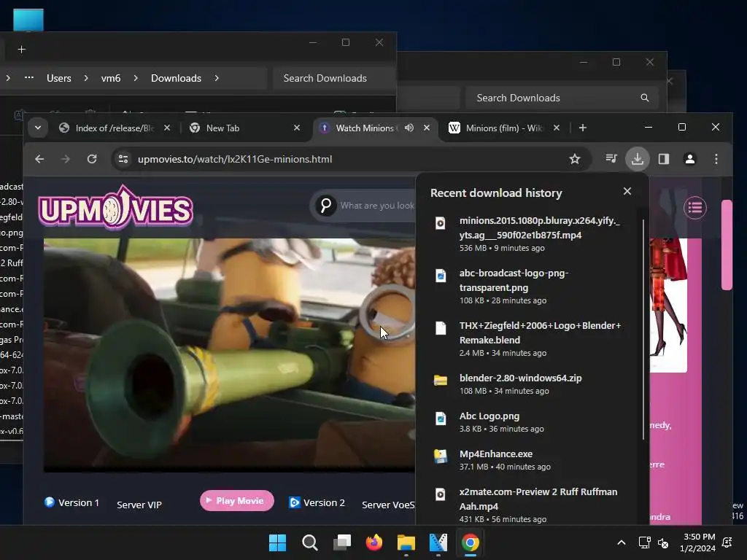Close Recent download history popup
Viewport: 747px width, 560px height.
(627, 191)
